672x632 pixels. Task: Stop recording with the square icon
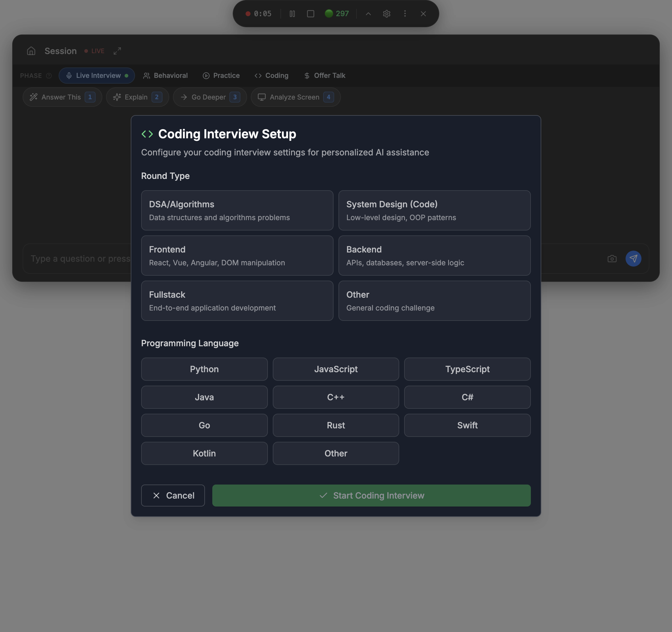(x=311, y=14)
